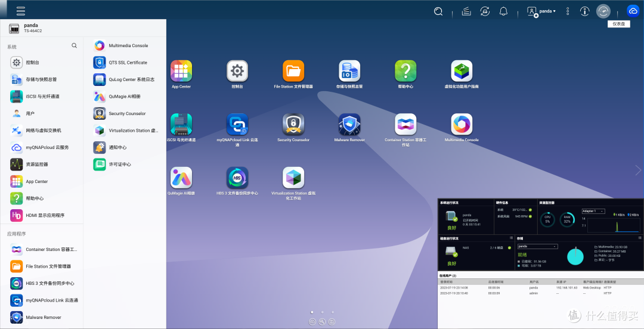
Task: Launch 存储与快照总管 desktop shortcut
Action: click(x=349, y=71)
